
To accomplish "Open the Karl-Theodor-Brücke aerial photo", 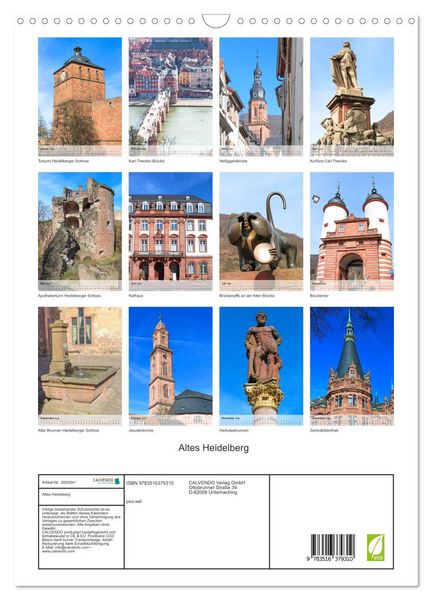I will pyautogui.click(x=171, y=97).
